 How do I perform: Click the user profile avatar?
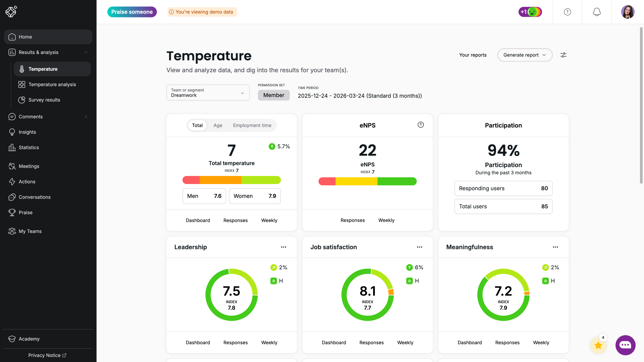coord(627,12)
